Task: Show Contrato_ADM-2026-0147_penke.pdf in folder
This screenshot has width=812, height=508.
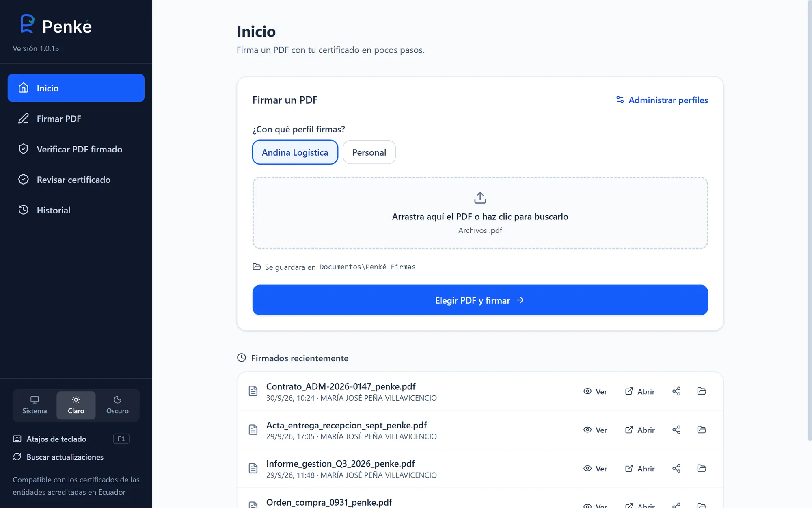Action: pos(702,391)
